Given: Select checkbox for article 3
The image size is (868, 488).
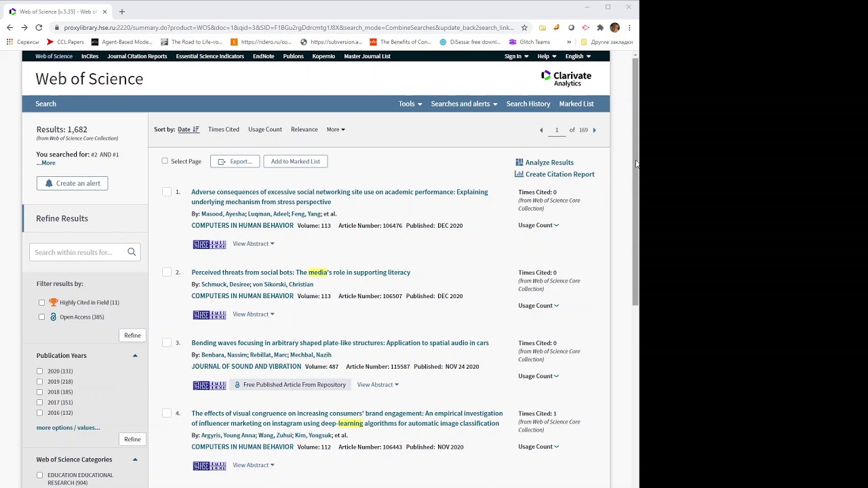Looking at the screenshot, I should [167, 343].
